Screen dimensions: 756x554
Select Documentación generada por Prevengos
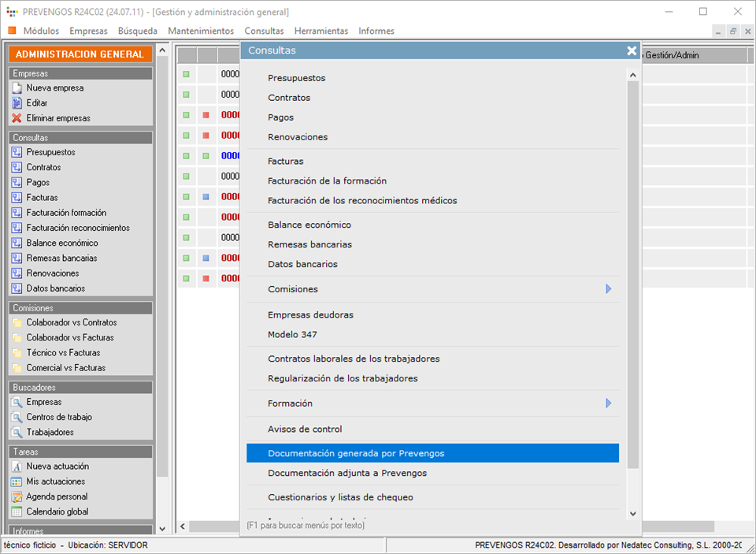[x=356, y=453]
